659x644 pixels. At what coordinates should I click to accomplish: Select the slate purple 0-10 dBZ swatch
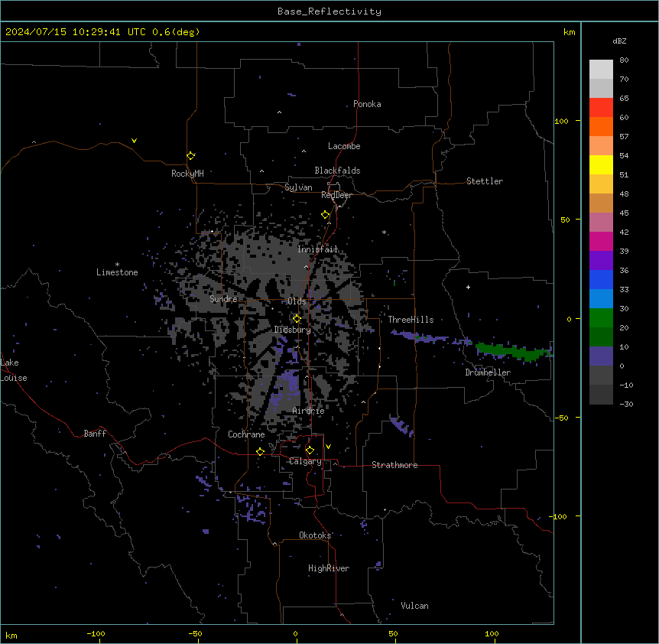click(601, 356)
